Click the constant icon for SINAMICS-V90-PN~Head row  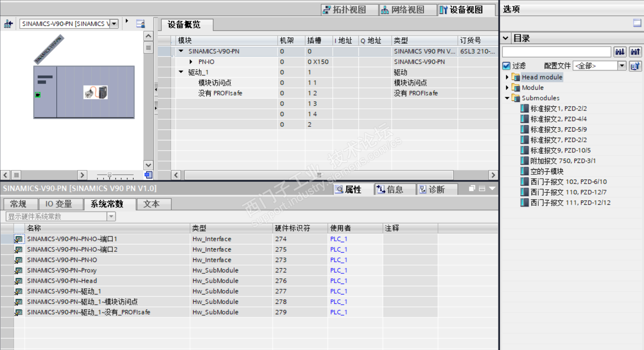[19, 281]
